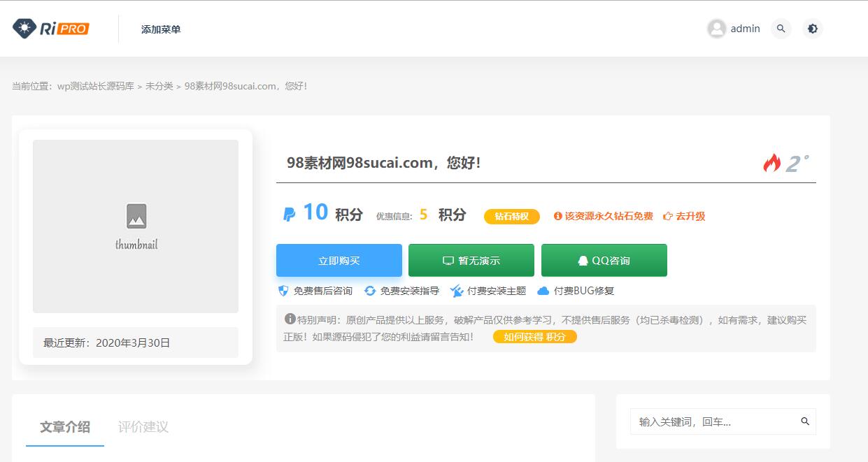Click the blue points icon before 10 积分
This screenshot has height=462, width=868.
287,215
